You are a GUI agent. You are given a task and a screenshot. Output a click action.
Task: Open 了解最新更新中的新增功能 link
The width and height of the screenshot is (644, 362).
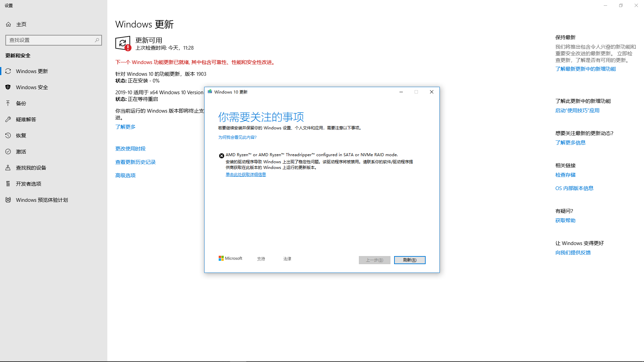point(586,69)
